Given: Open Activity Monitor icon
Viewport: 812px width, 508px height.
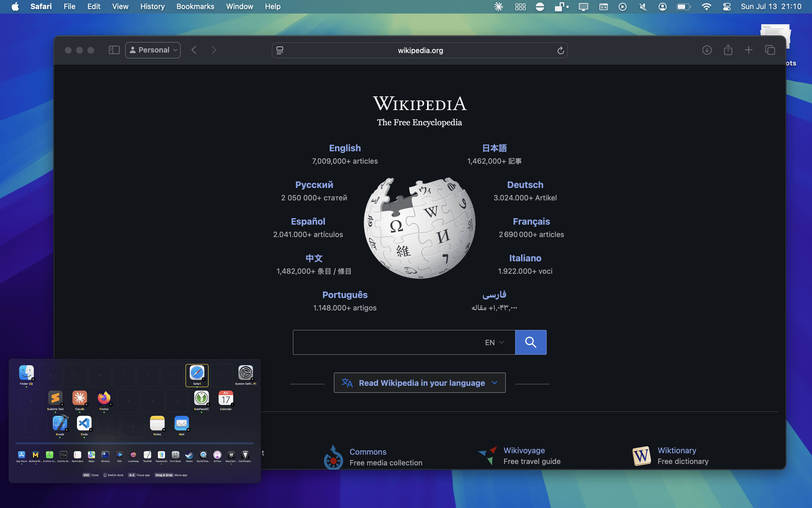Looking at the screenshot, I should (63, 455).
